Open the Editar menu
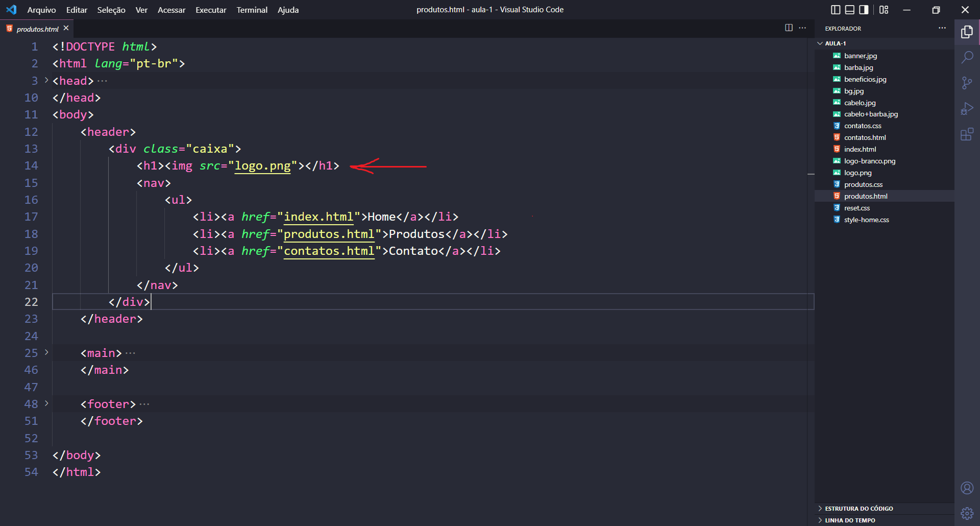The image size is (980, 526). [77, 10]
